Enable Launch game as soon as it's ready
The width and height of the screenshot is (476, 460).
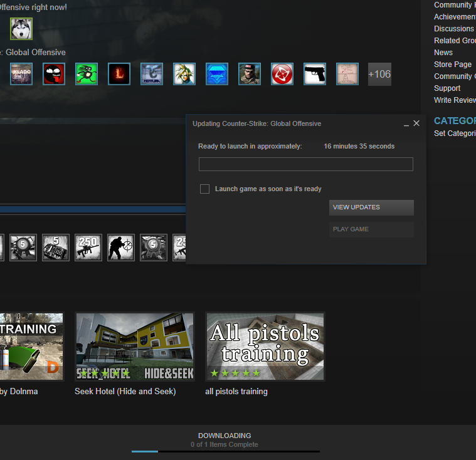[x=204, y=189]
